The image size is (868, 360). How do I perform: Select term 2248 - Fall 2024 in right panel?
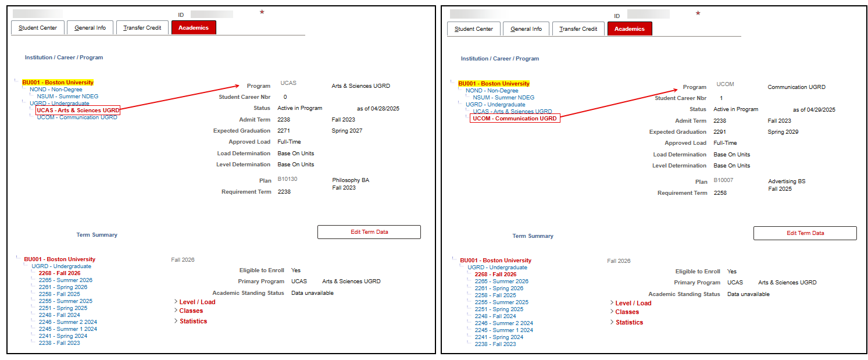495,316
